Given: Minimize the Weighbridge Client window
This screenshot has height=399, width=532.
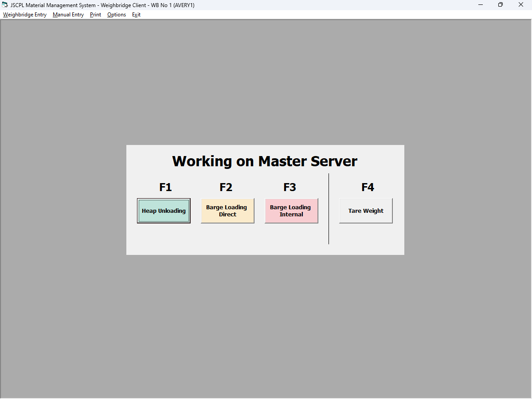Looking at the screenshot, I should [x=480, y=4].
